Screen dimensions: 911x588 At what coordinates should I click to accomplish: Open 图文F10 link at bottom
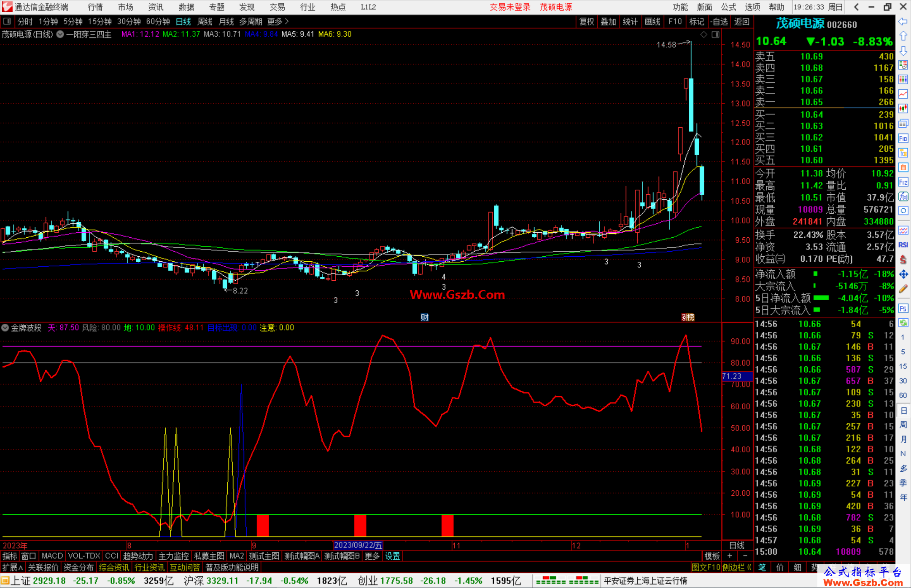[x=706, y=567]
